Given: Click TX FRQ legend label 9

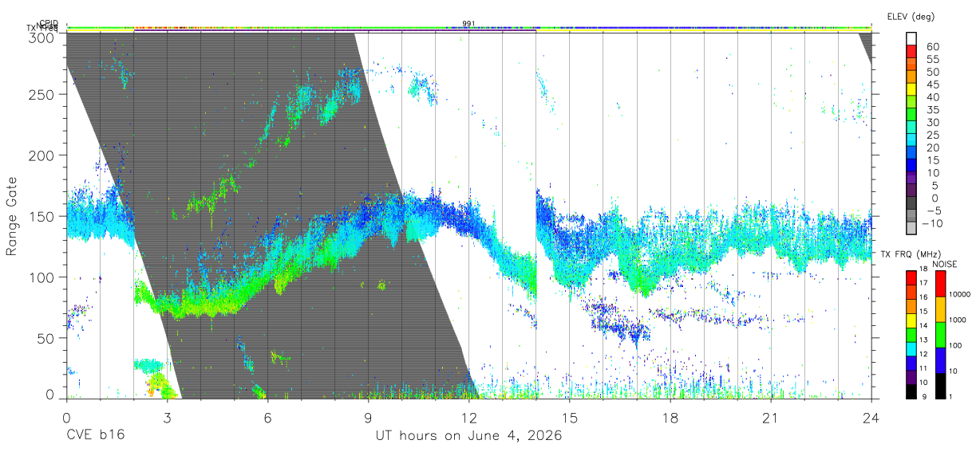Looking at the screenshot, I should click(x=924, y=396).
